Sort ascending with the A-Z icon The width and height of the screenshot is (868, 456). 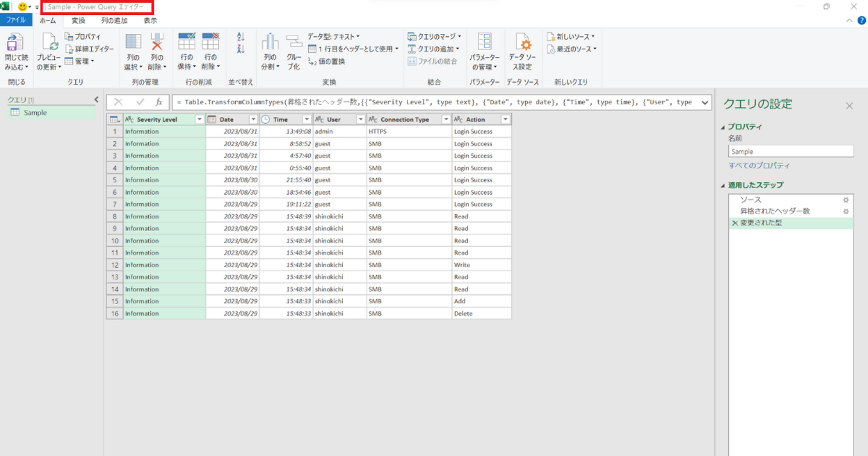click(241, 37)
